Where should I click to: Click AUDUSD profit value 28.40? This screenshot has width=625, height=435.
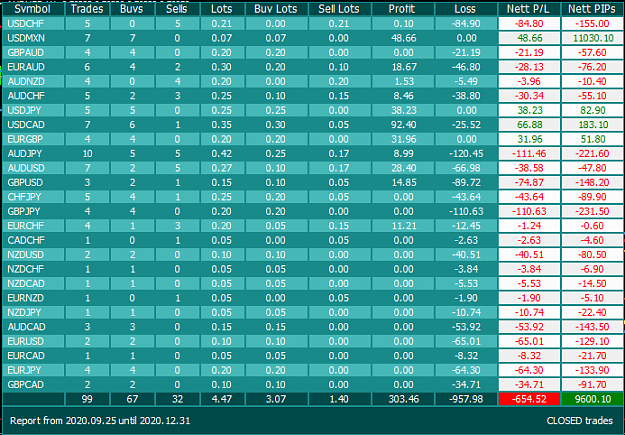[x=403, y=168]
